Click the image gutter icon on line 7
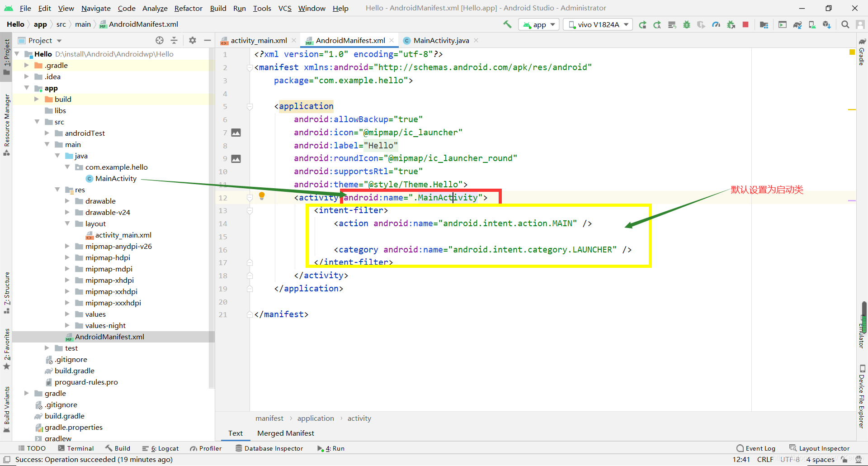 236,133
